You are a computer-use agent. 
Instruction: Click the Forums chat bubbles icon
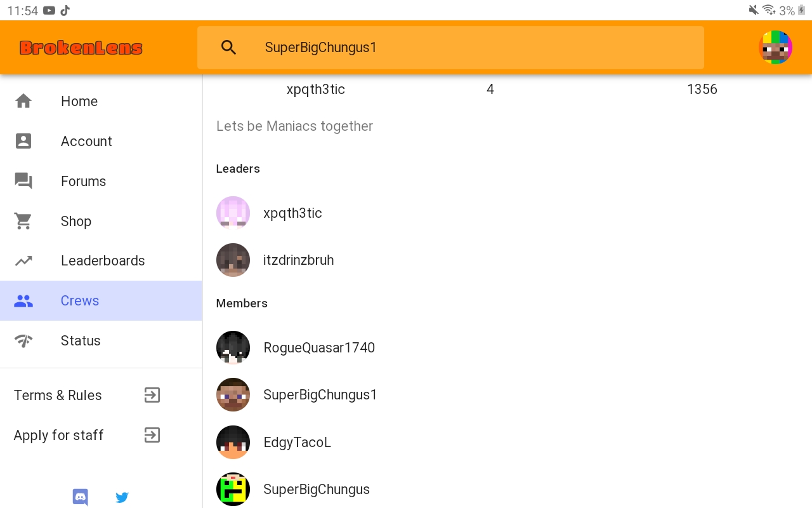tap(23, 181)
